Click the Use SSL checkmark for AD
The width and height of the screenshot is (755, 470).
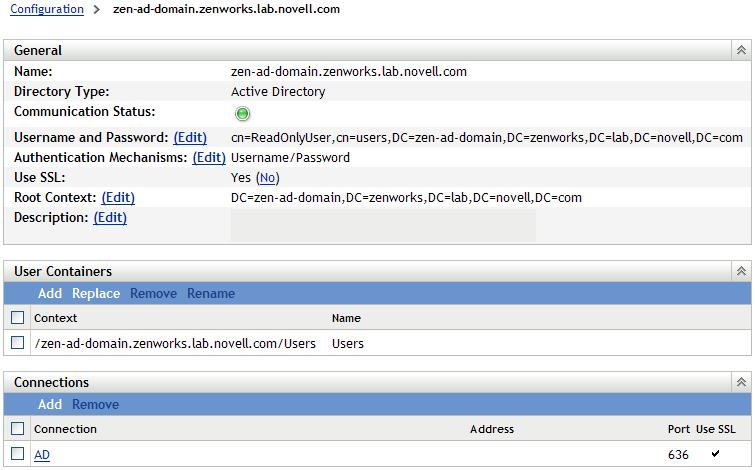tap(714, 454)
